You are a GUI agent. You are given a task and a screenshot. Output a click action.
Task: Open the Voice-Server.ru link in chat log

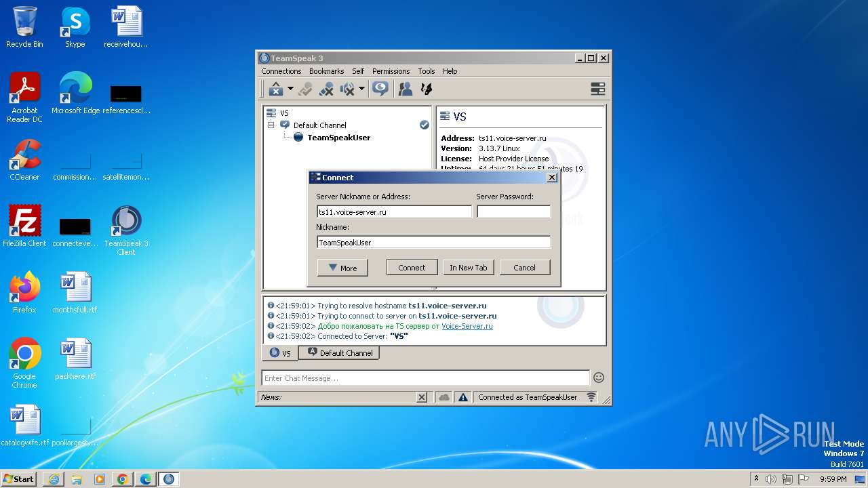tap(467, 326)
